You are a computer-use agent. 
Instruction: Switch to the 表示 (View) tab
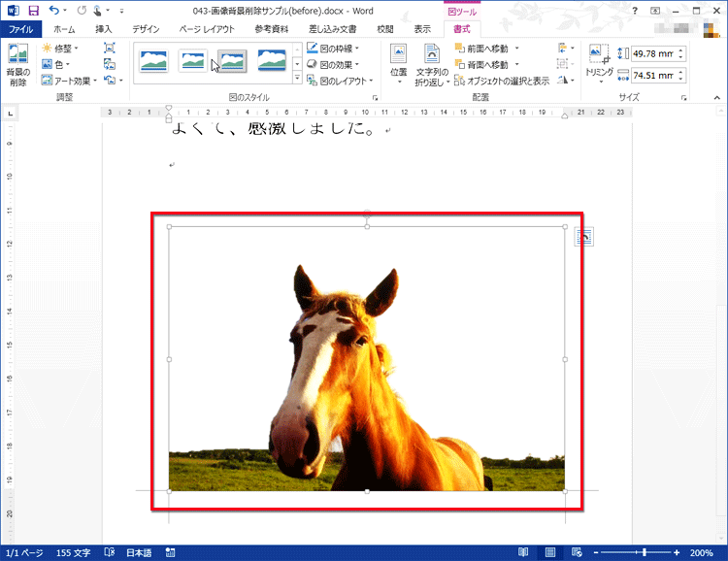click(422, 29)
